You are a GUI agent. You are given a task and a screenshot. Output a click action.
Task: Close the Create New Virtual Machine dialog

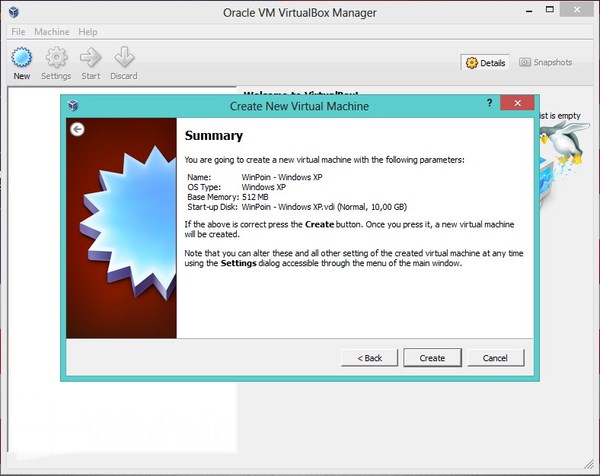(517, 103)
